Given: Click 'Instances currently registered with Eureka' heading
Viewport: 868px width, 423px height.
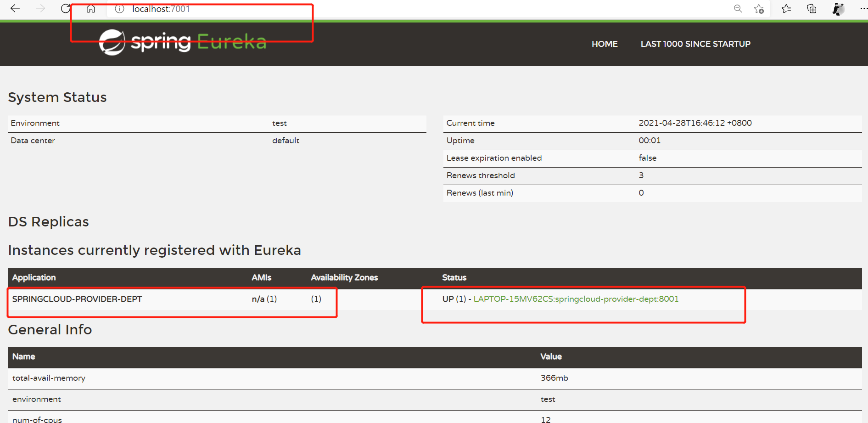Looking at the screenshot, I should click(155, 250).
